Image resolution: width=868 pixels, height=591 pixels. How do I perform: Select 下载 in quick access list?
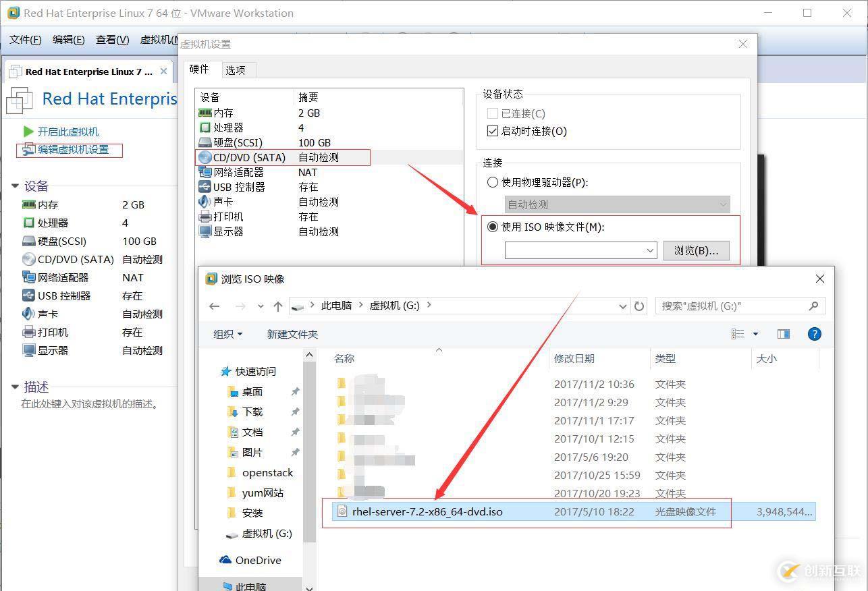click(252, 412)
